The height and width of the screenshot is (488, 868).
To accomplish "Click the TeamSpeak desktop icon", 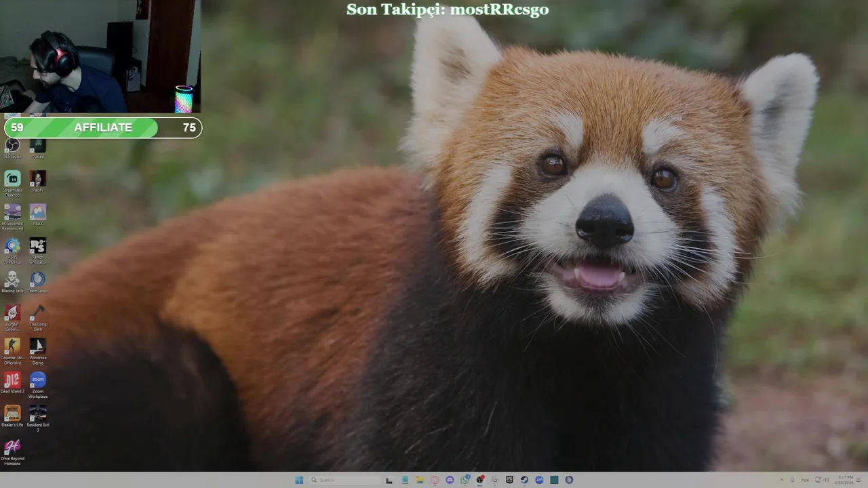I will coord(38,282).
